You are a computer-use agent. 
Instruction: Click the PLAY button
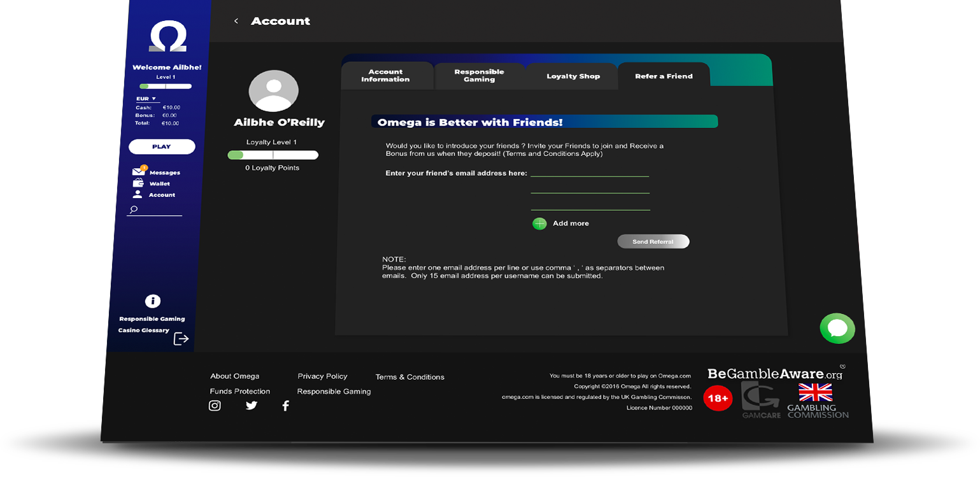(x=162, y=146)
